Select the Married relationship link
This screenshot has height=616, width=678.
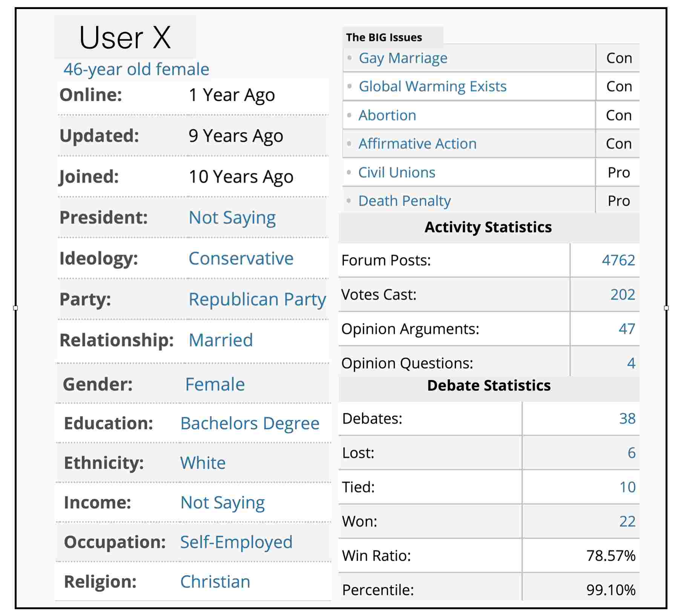pos(221,340)
